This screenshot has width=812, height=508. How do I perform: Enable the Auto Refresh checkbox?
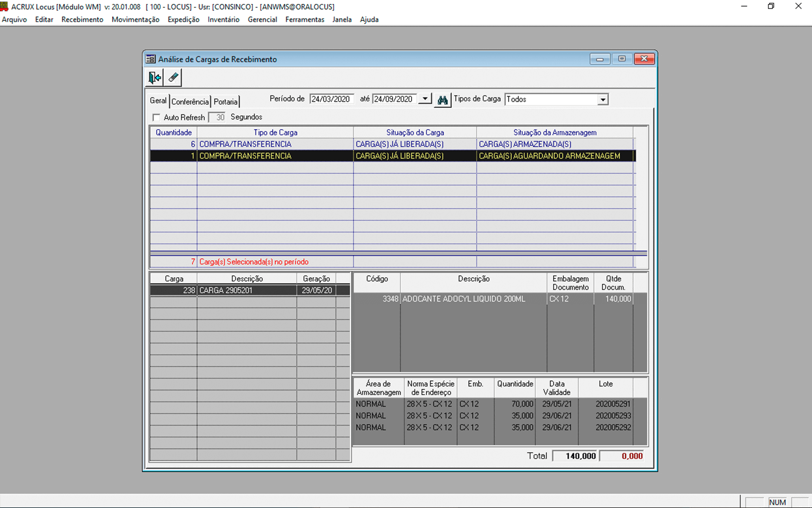(x=157, y=117)
